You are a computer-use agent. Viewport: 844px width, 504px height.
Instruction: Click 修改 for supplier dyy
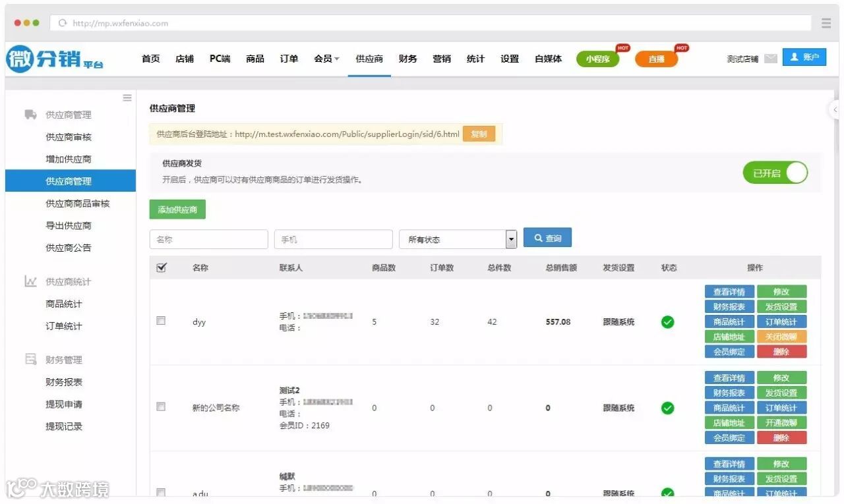tap(781, 292)
